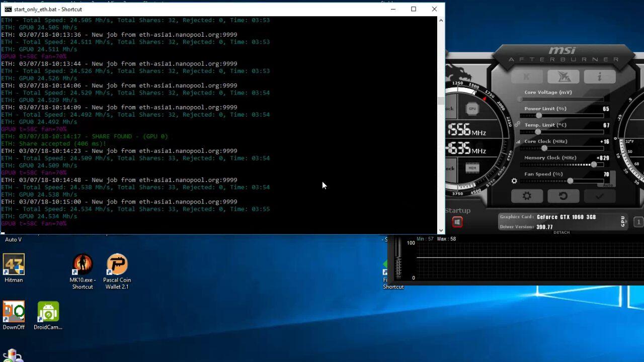The width and height of the screenshot is (644, 362).
Task: Click the console window title bar icon
Action: point(8,9)
